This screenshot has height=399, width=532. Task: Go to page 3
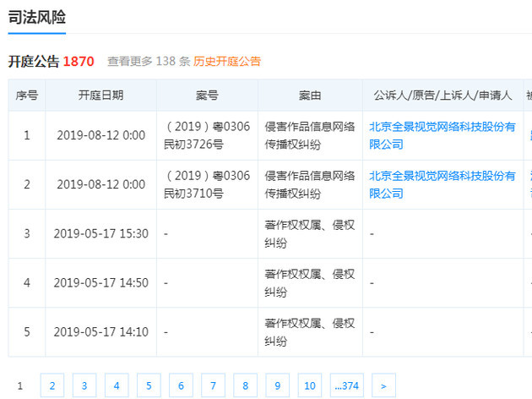click(x=84, y=385)
